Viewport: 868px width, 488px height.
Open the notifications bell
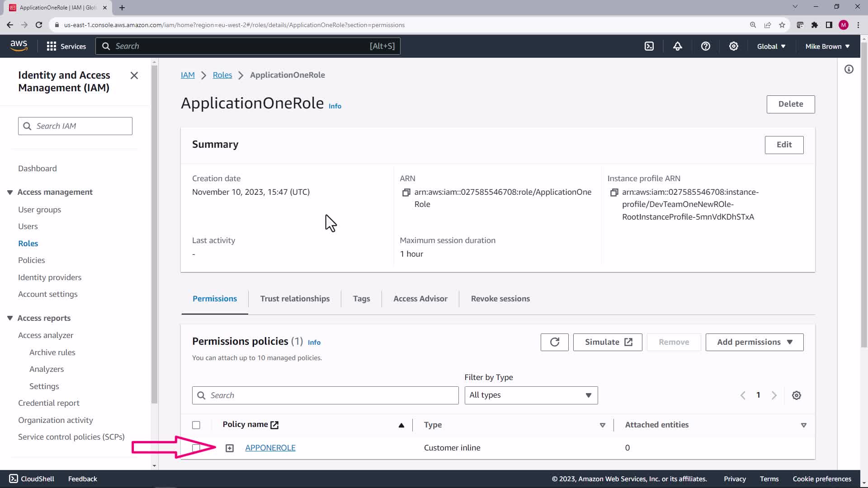click(x=677, y=46)
